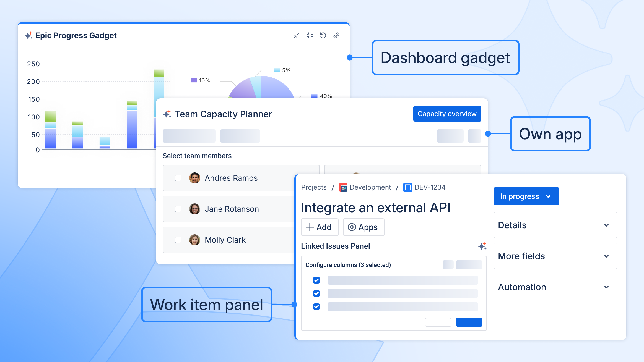The width and height of the screenshot is (644, 362).
Task: Copy the Epic Progress Gadget link
Action: [336, 35]
